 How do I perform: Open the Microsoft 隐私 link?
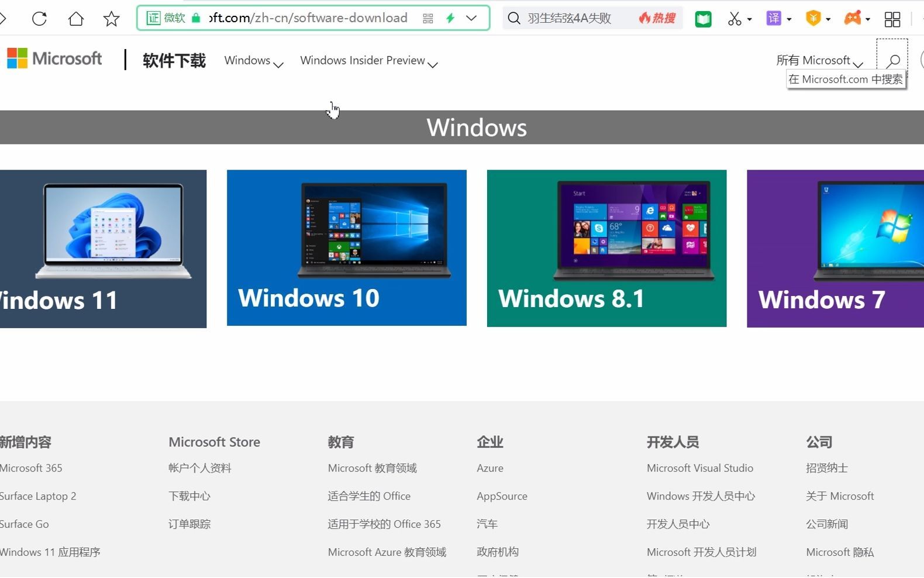click(x=840, y=552)
